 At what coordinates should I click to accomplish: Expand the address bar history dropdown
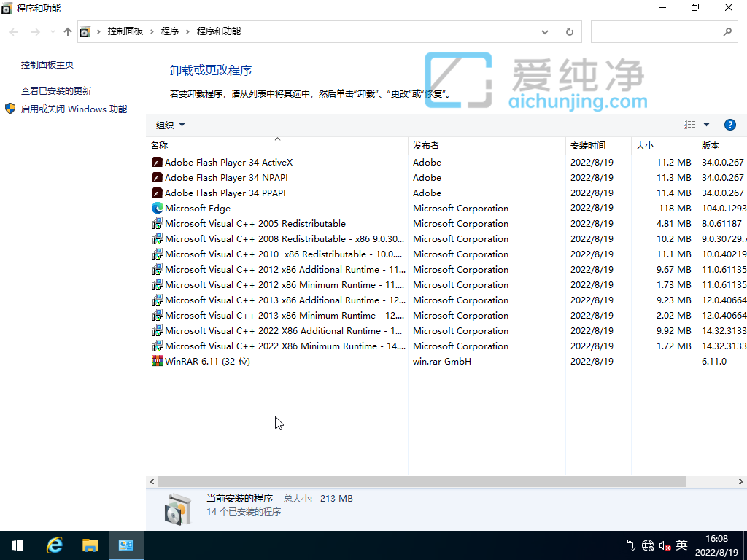544,32
